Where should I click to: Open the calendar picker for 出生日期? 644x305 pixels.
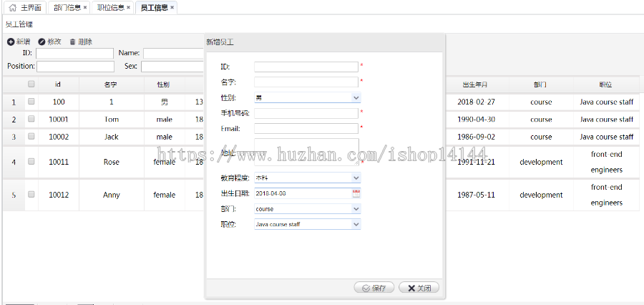click(356, 193)
